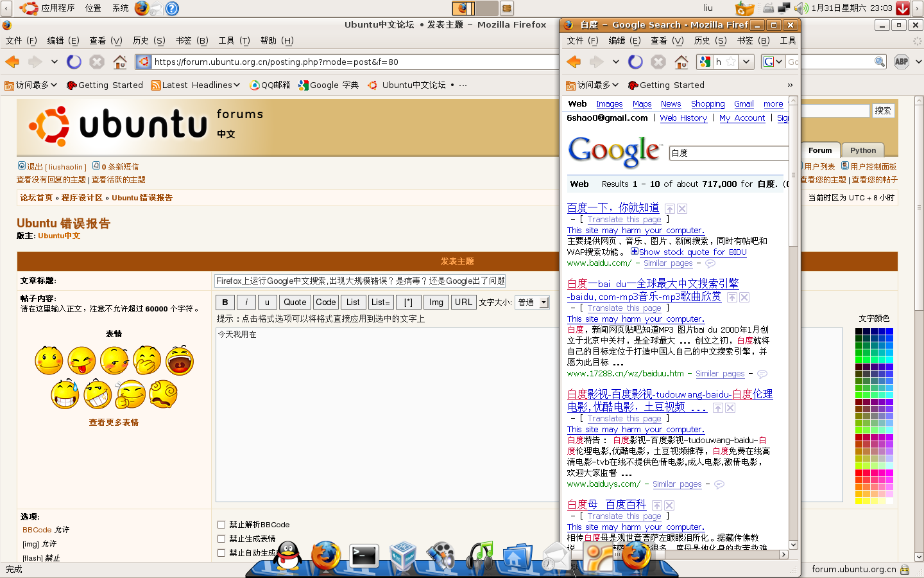Click home button in Google Search window
The width and height of the screenshot is (924, 578).
(x=681, y=62)
